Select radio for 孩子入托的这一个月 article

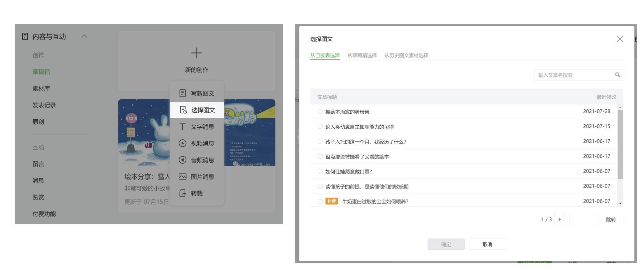320,141
